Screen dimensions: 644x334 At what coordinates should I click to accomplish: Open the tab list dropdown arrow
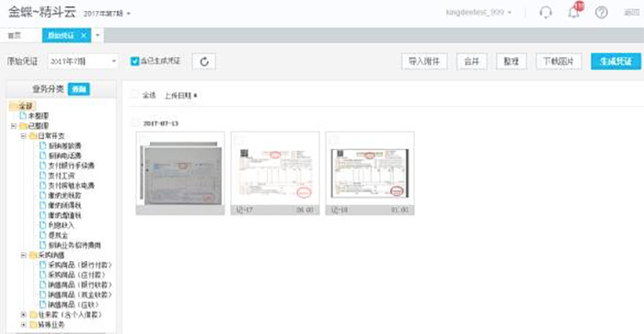click(98, 35)
